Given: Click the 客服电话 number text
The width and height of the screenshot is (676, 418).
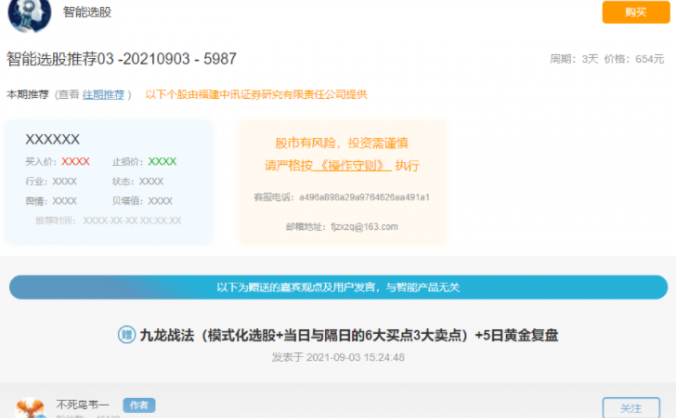Looking at the screenshot, I should click(364, 197).
